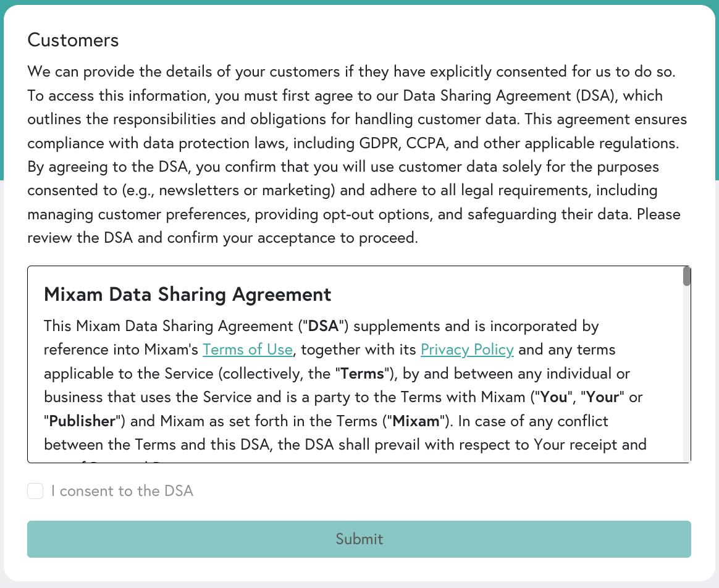Select the Mixam Data Sharing Agreement title
Screen dimensions: 719x588
(x=187, y=294)
